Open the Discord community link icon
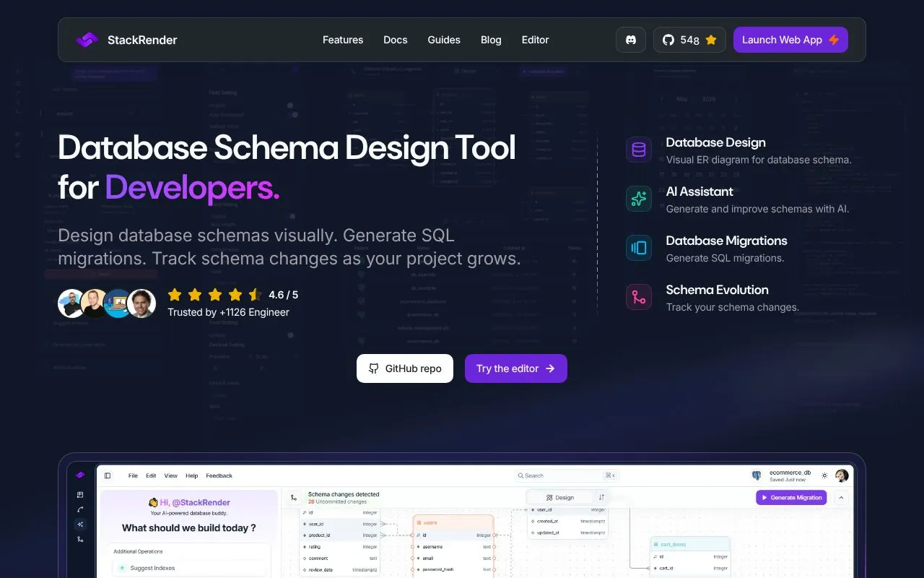The width and height of the screenshot is (924, 578). pos(631,40)
